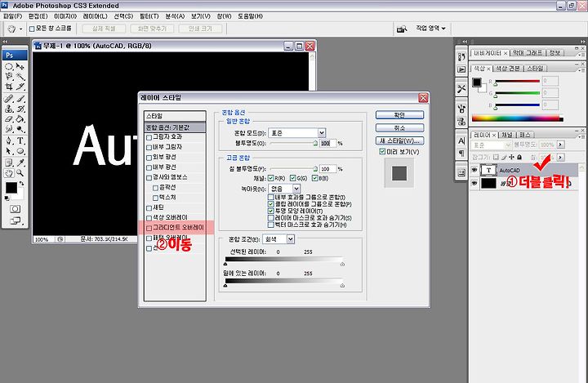The image size is (588, 383).
Task: Click the Color panel spectrum ramp
Action: click(518, 118)
